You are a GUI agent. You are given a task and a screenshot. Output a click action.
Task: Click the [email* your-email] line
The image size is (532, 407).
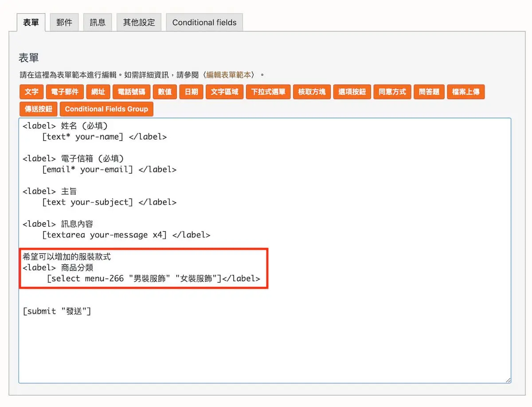[x=110, y=170]
